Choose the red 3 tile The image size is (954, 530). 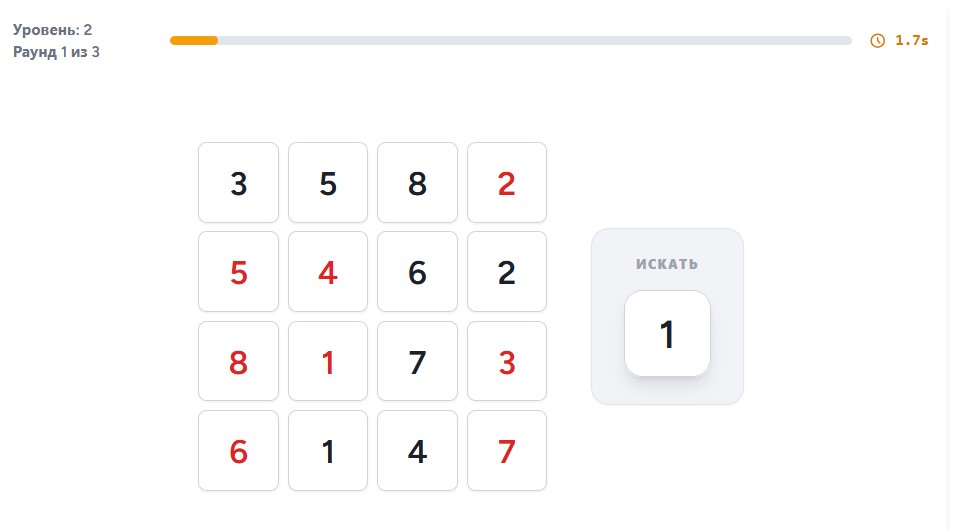[x=507, y=361]
